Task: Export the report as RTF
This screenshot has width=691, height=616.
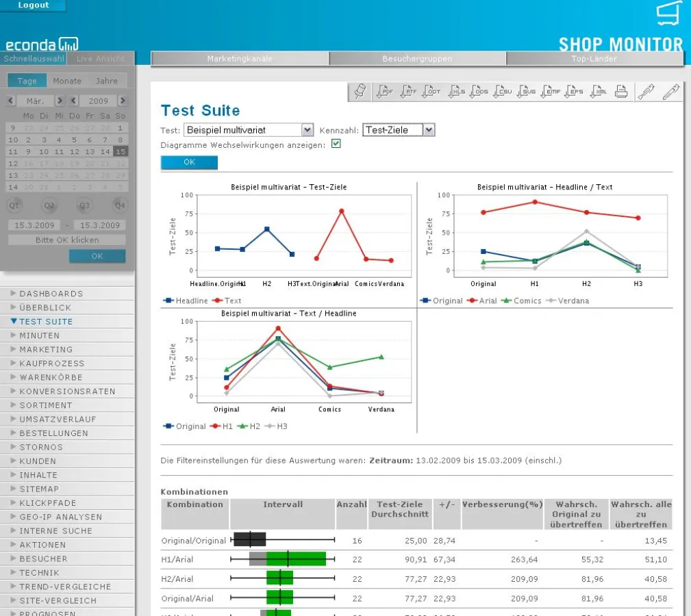Action: [409, 91]
